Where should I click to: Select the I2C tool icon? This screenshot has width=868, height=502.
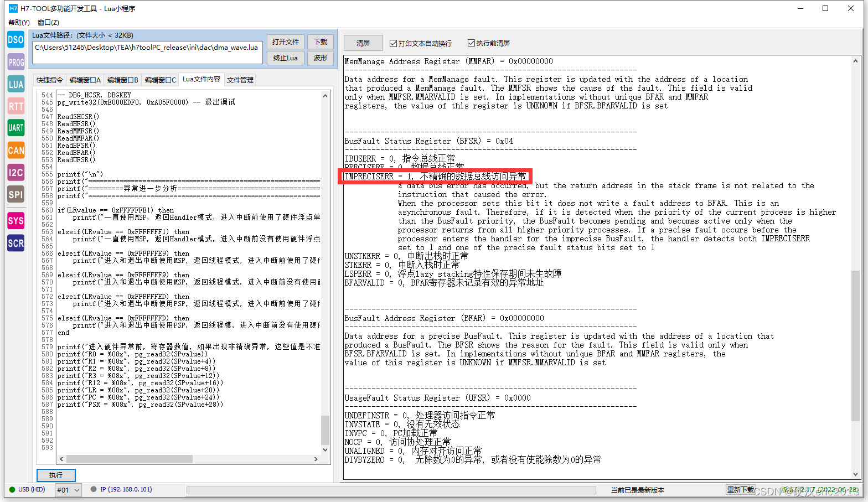click(15, 172)
